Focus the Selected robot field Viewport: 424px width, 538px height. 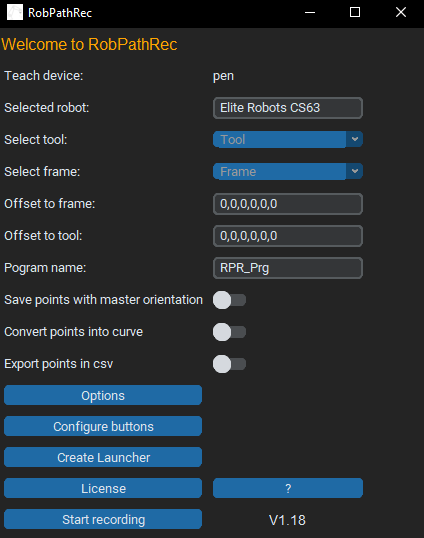coord(288,108)
